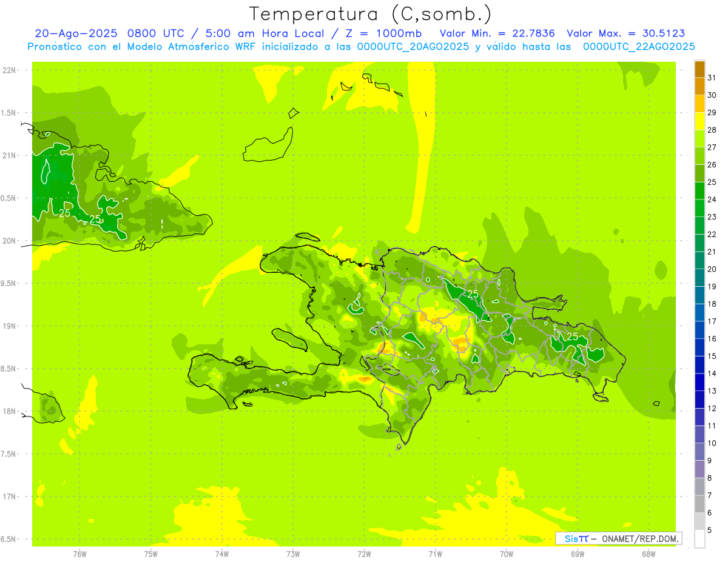Screen dimensions: 728x562
Task: Click the '76W' longitude label
Action: pos(79,554)
